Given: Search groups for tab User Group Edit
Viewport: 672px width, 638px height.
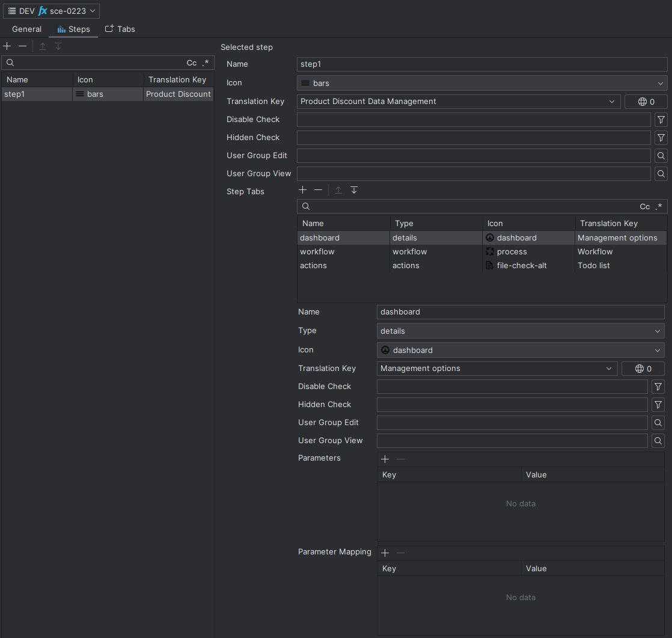Looking at the screenshot, I should tap(658, 423).
